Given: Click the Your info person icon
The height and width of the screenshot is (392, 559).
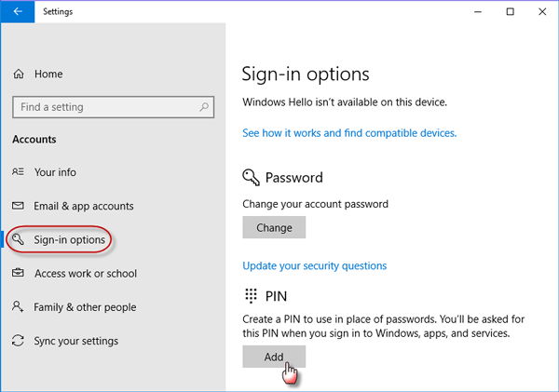Looking at the screenshot, I should (x=19, y=171).
